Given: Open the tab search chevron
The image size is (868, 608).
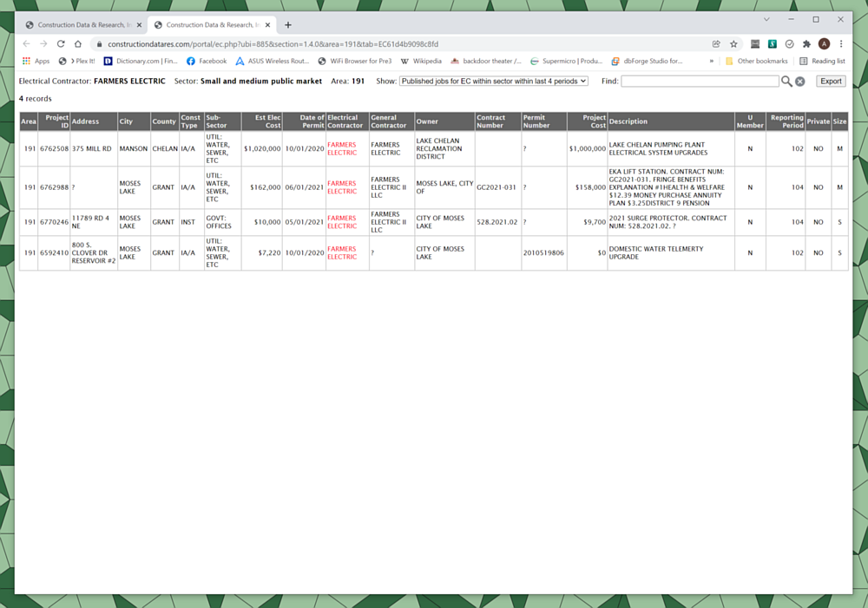Looking at the screenshot, I should coord(766,19).
